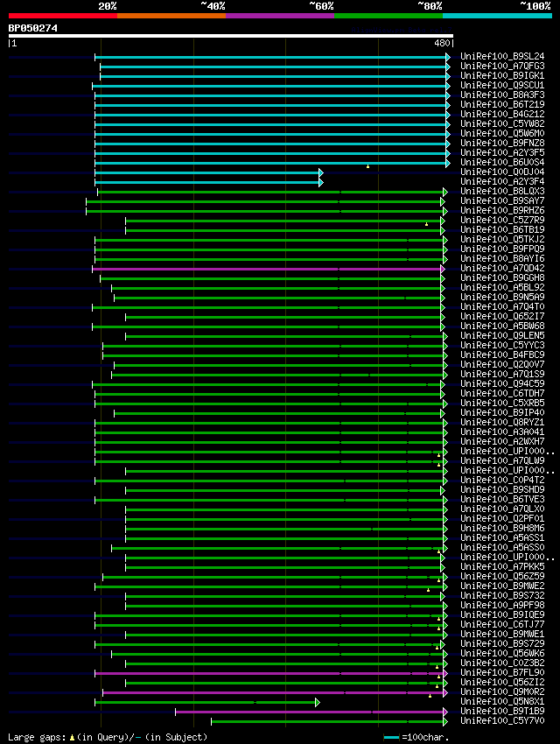Image resolution: width=560 pixels, height=744 pixels.
Task: Click the purple alignment bar of UniRef100_Q9M0R2
Action: [273, 692]
